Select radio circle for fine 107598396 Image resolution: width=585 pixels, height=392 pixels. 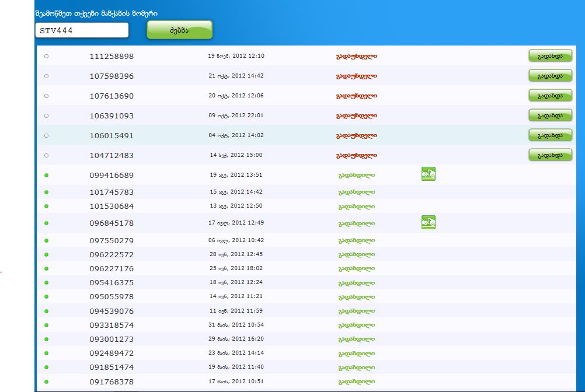46,76
